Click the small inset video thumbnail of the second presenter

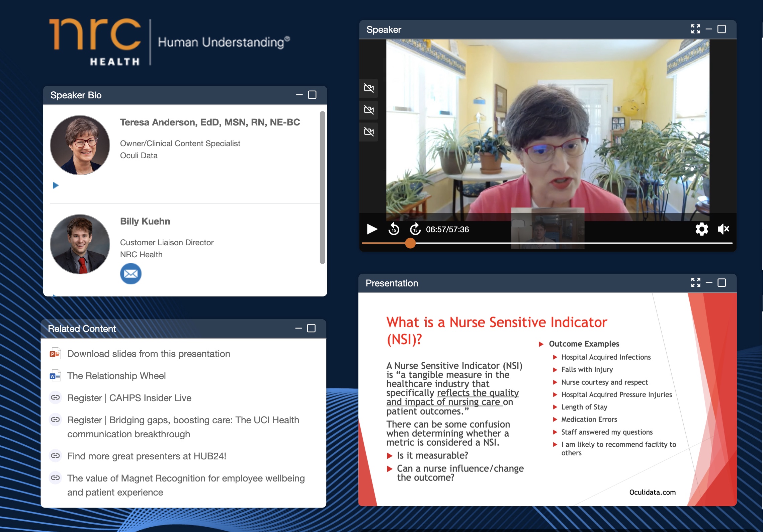click(548, 228)
